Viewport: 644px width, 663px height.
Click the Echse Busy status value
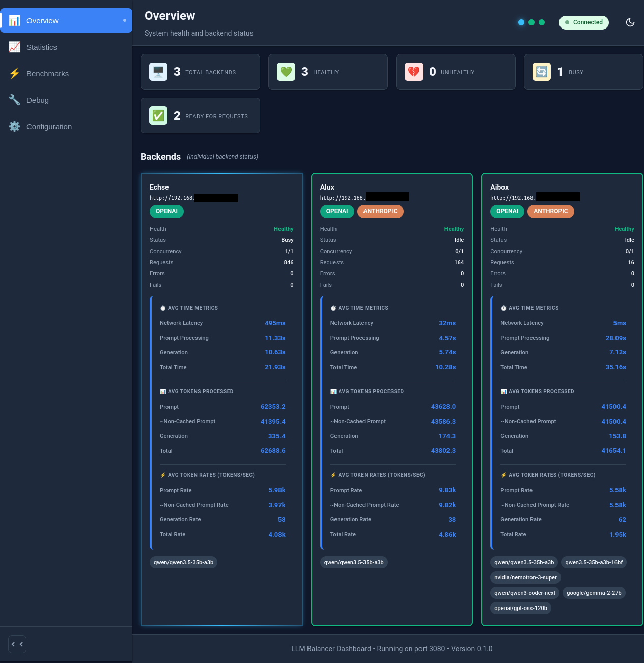pyautogui.click(x=287, y=240)
